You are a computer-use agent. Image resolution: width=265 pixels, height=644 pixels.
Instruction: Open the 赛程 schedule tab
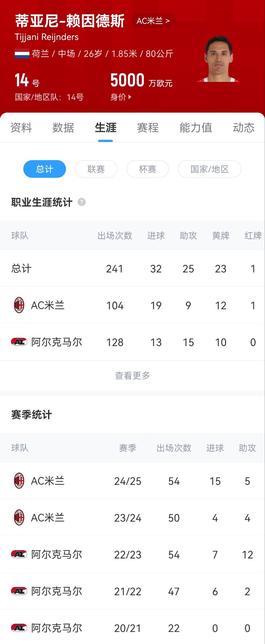148,128
